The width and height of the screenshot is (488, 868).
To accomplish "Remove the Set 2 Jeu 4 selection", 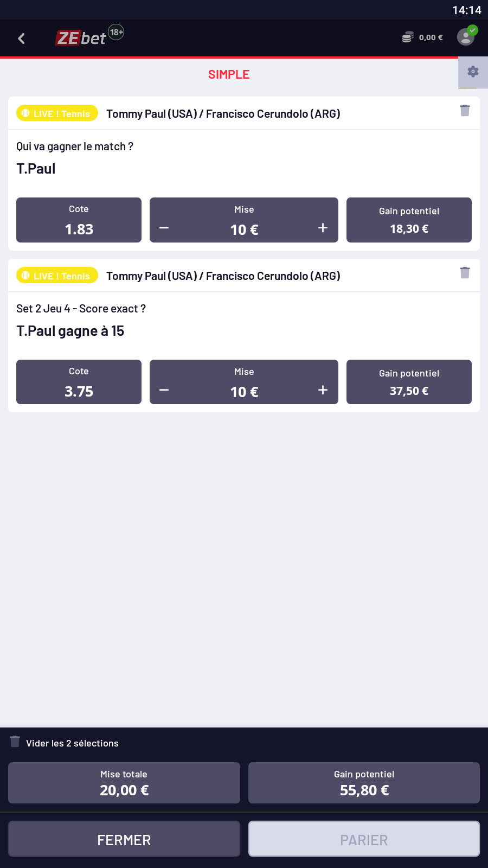I will point(465,273).
